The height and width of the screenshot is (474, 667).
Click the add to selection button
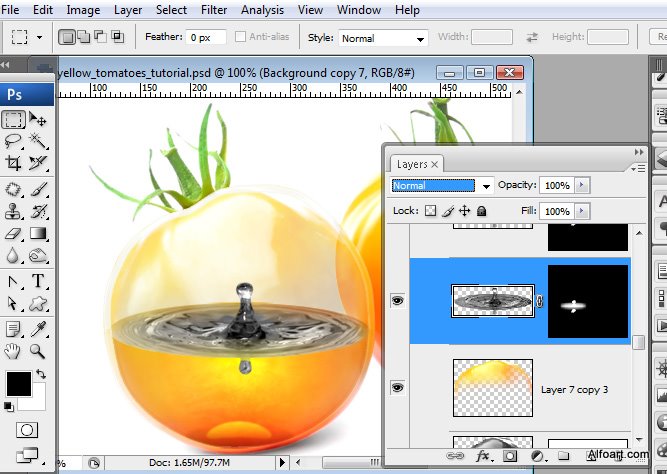click(83, 38)
